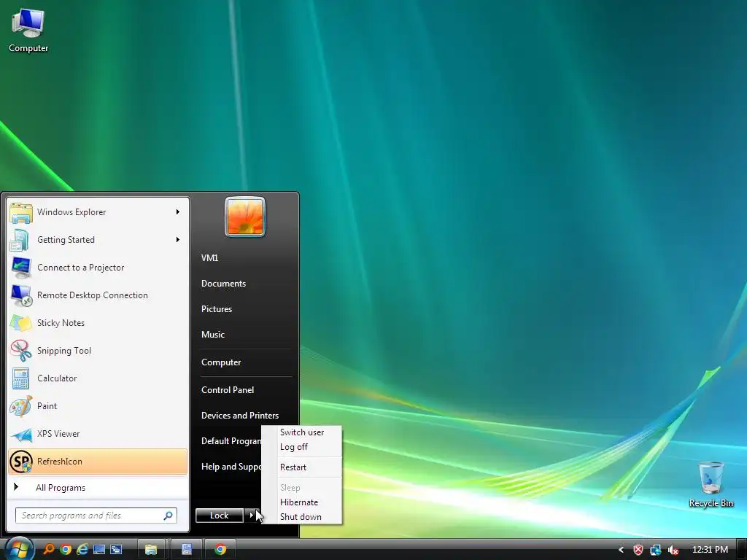Choose Shut down from the power menu
Screen dimensions: 747x560
302,517
